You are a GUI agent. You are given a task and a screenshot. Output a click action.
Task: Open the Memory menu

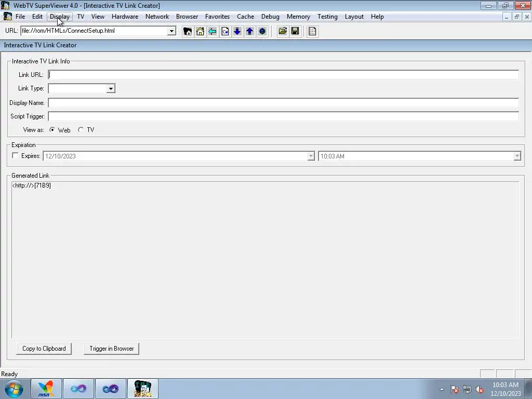coord(298,17)
